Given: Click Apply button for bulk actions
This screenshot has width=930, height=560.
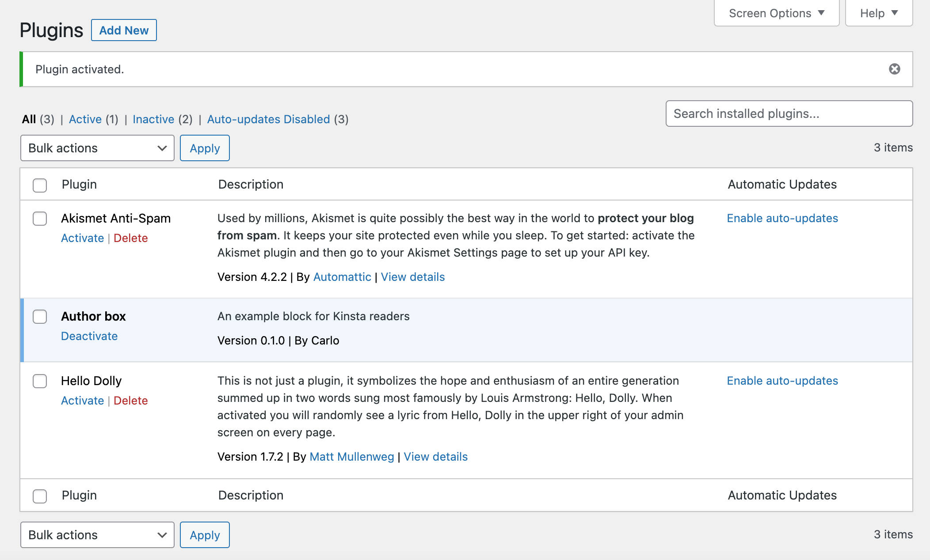Looking at the screenshot, I should 204,148.
